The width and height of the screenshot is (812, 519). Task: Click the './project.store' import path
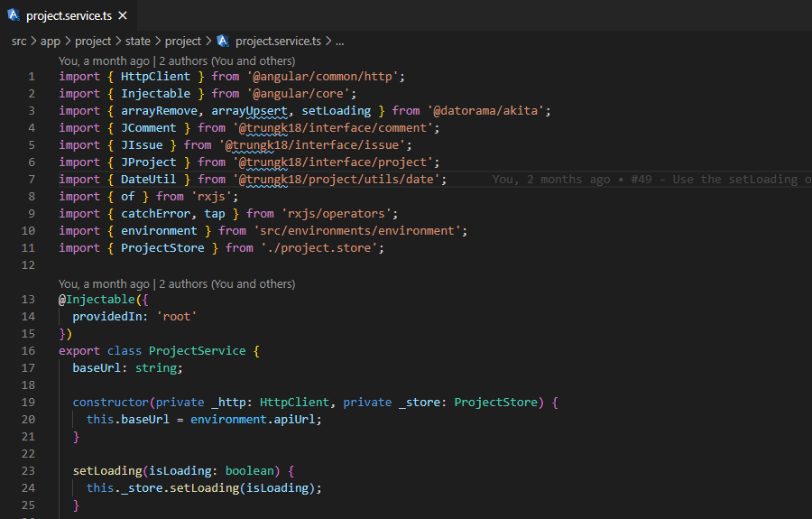coord(319,247)
